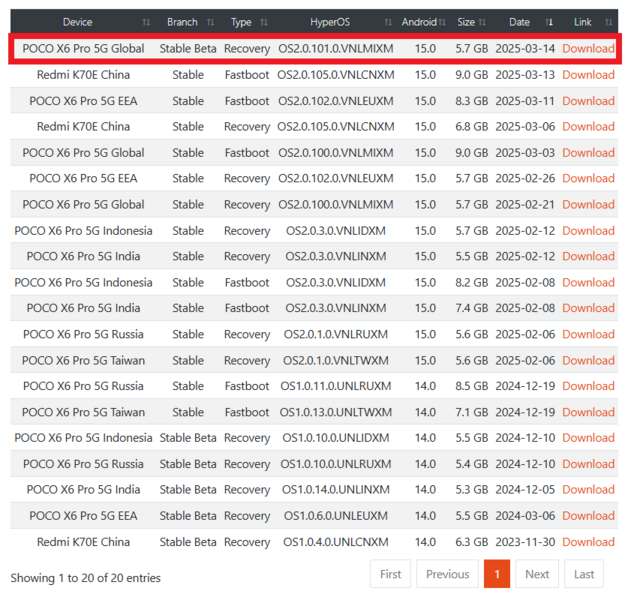
Task: Download Redmi K70E OS1.0.4.0.UNLCNXM 2023-11-30
Action: (x=588, y=542)
